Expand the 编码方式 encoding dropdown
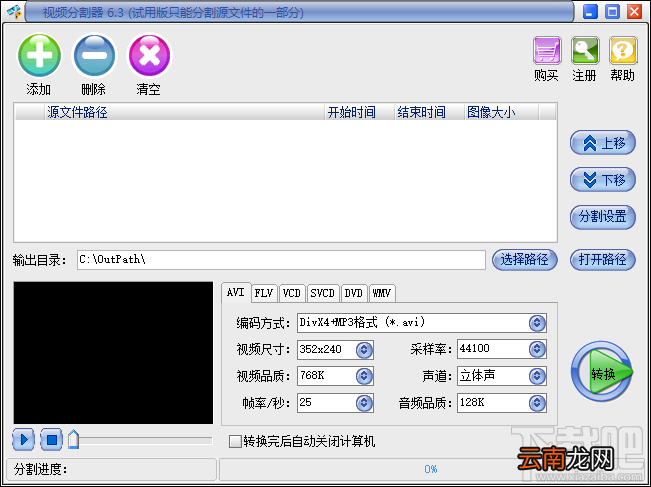 click(x=537, y=323)
